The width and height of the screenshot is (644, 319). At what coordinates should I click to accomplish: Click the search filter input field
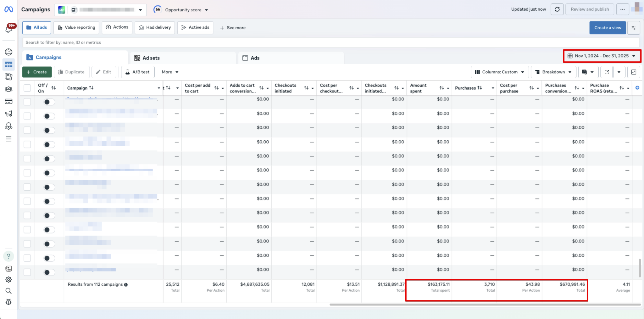(330, 42)
